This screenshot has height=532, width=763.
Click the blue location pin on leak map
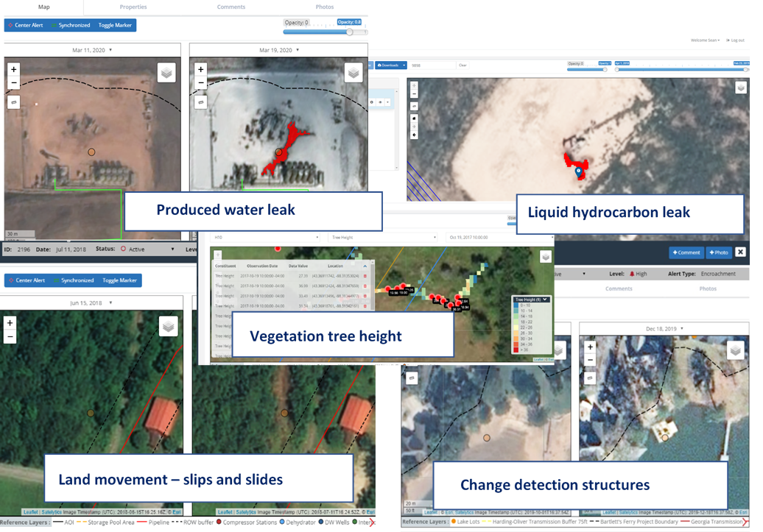579,171
